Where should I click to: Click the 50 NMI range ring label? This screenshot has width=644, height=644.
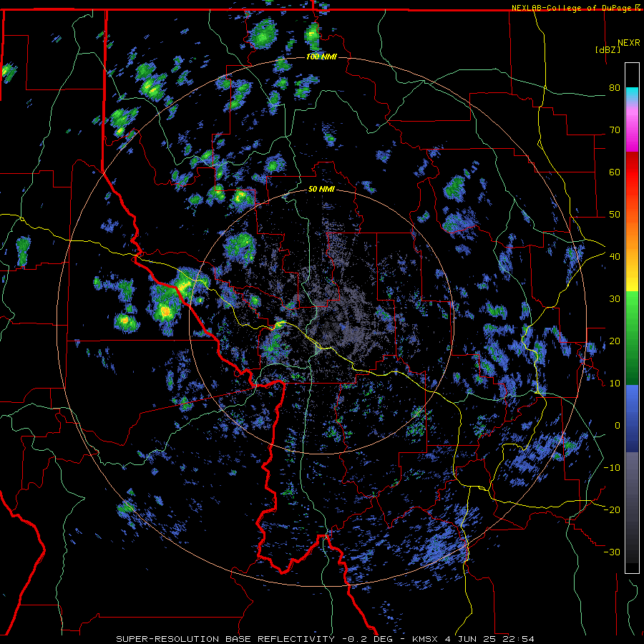(321, 190)
